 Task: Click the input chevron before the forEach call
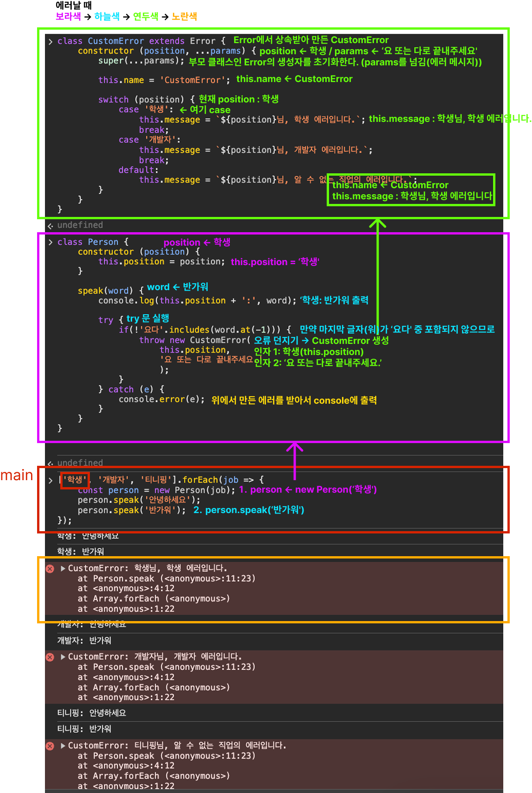coord(51,480)
